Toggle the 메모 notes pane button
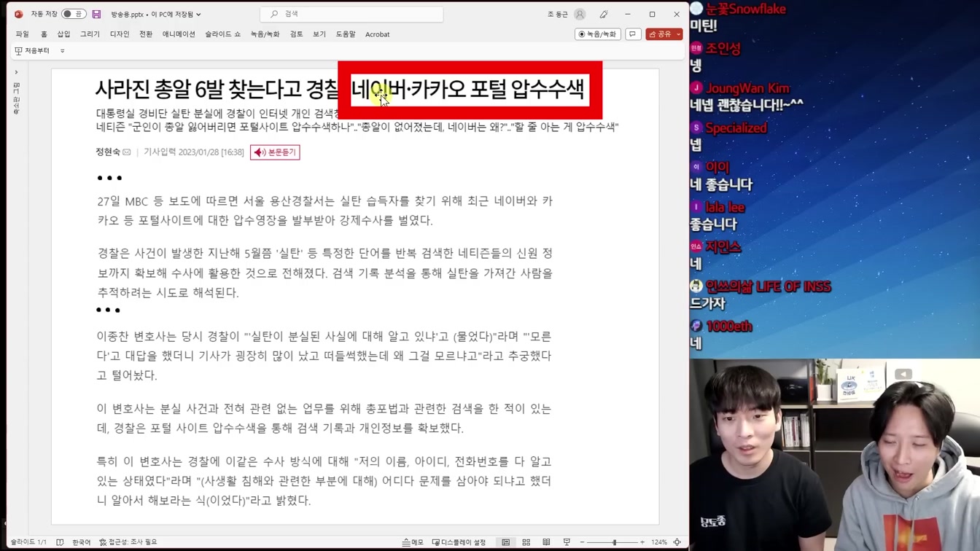Screen dimensions: 980x551 pos(413,542)
